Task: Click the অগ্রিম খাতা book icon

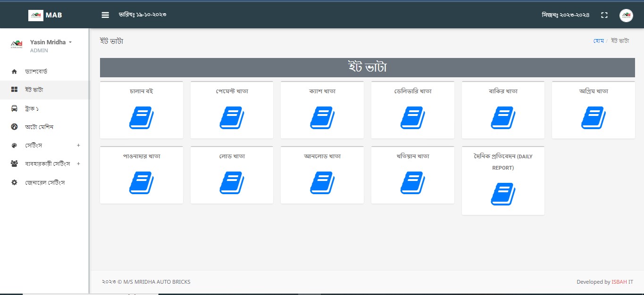Action: tap(593, 118)
